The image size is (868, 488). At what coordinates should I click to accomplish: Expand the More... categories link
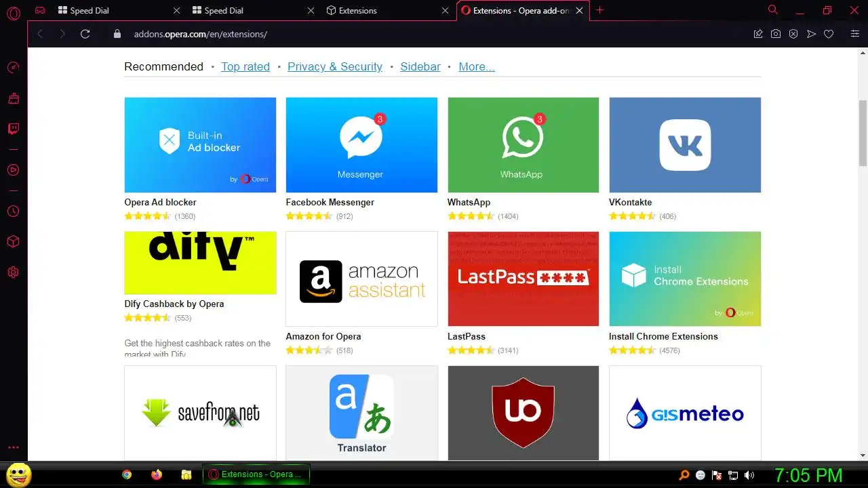pos(477,66)
